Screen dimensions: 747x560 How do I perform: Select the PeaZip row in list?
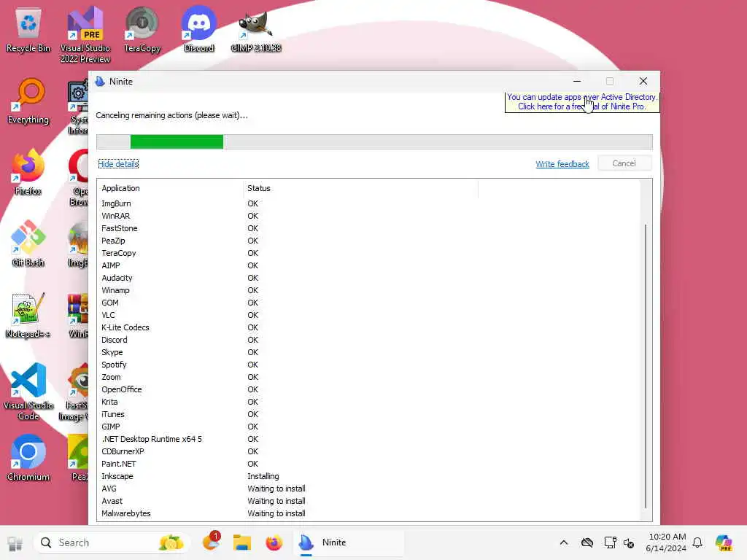368,241
